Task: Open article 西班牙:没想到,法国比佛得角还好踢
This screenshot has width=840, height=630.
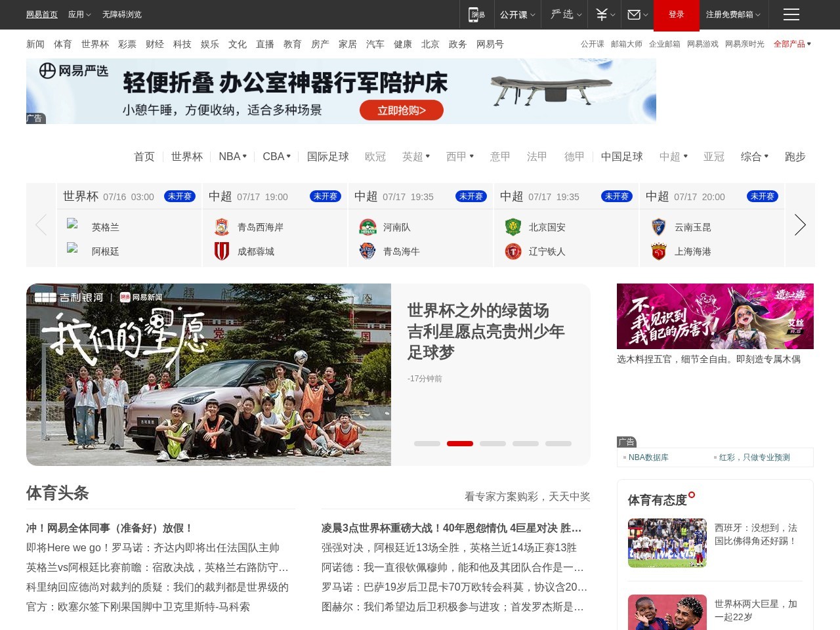Action: 756,534
